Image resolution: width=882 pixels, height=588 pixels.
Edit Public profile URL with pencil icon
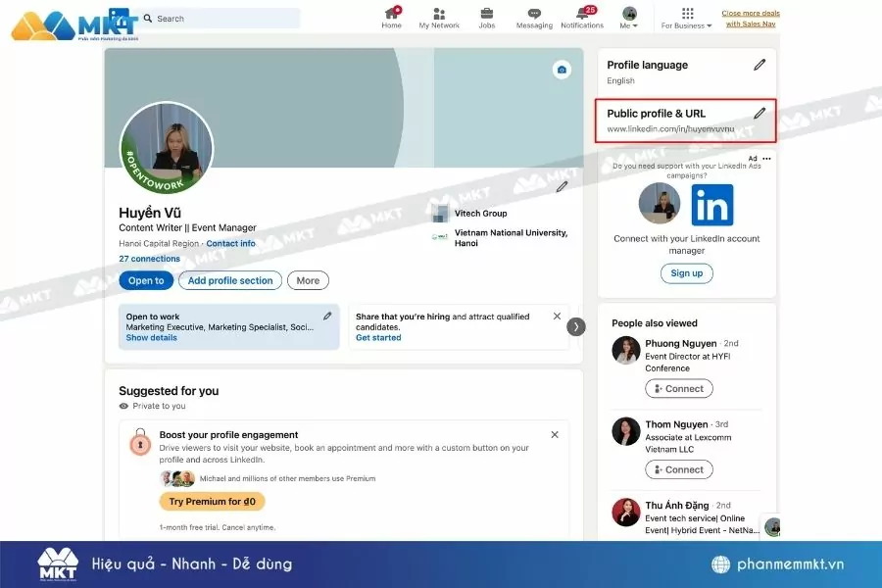point(759,113)
